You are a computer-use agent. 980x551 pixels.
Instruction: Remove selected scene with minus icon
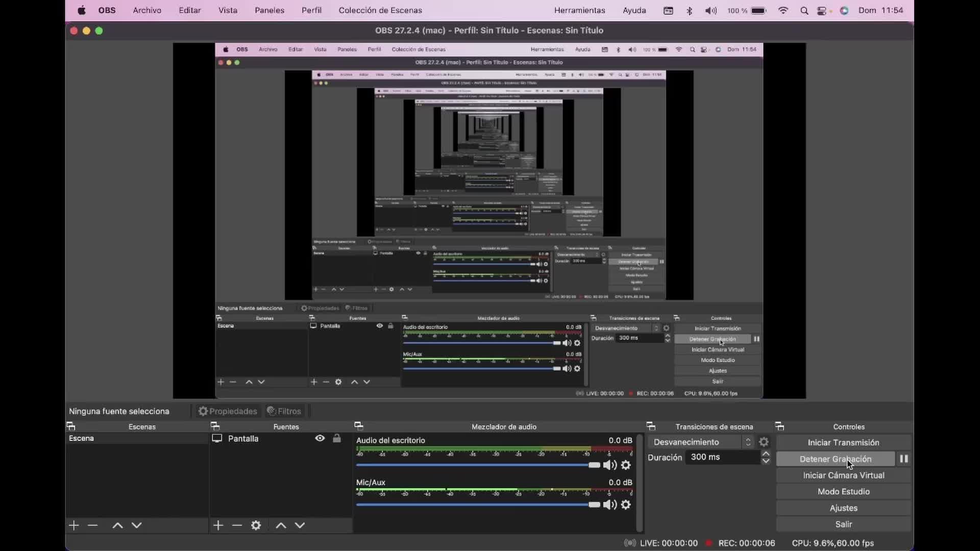pos(92,525)
